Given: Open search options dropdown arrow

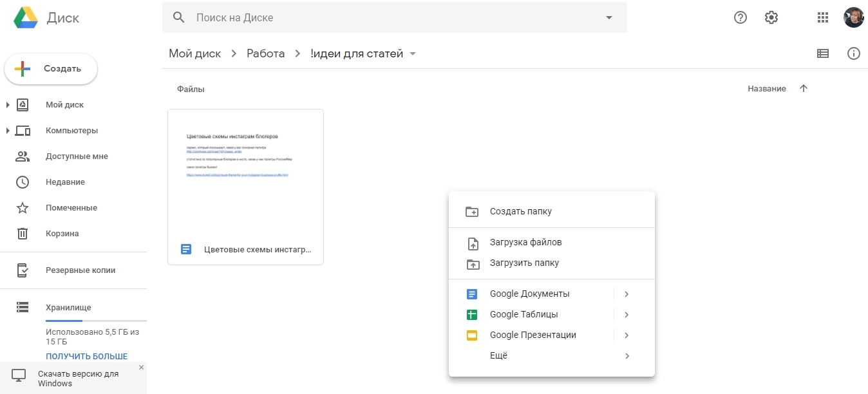Looking at the screenshot, I should pos(609,18).
